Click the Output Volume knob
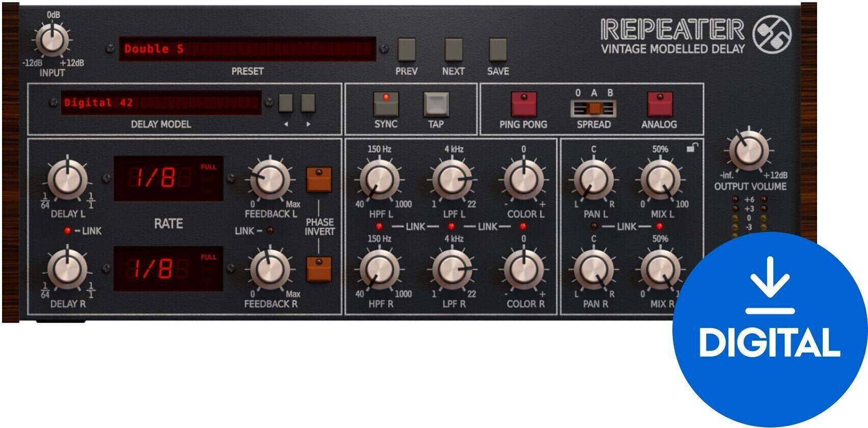This screenshot has width=868, height=428. [748, 151]
